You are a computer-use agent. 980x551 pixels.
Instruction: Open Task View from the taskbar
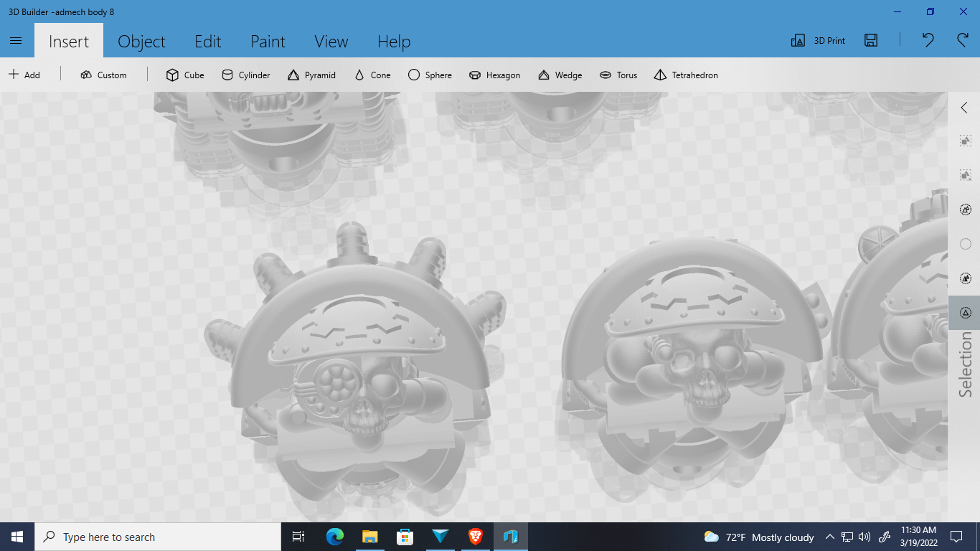[x=298, y=537]
